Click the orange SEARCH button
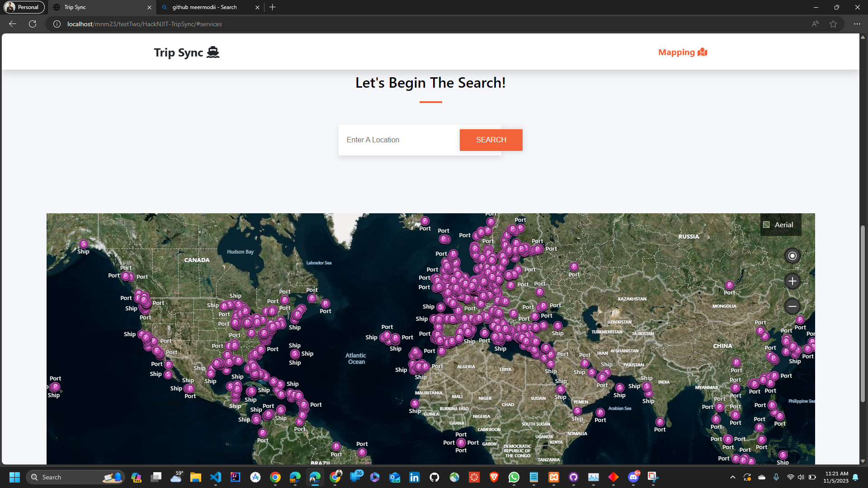Screen dimensions: 868x488 coord(491,140)
